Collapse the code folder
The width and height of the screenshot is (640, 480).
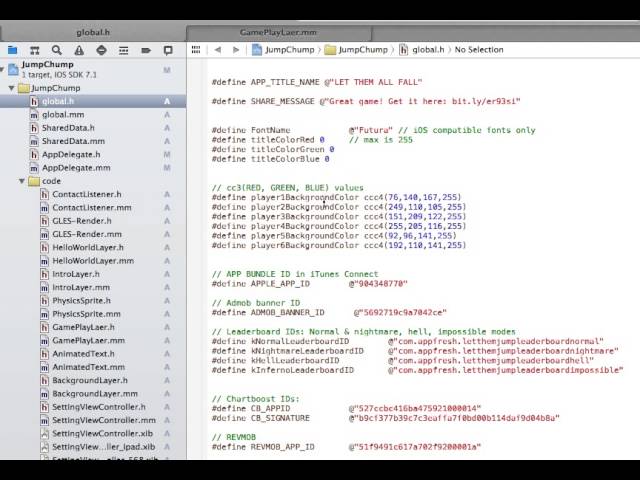point(22,181)
